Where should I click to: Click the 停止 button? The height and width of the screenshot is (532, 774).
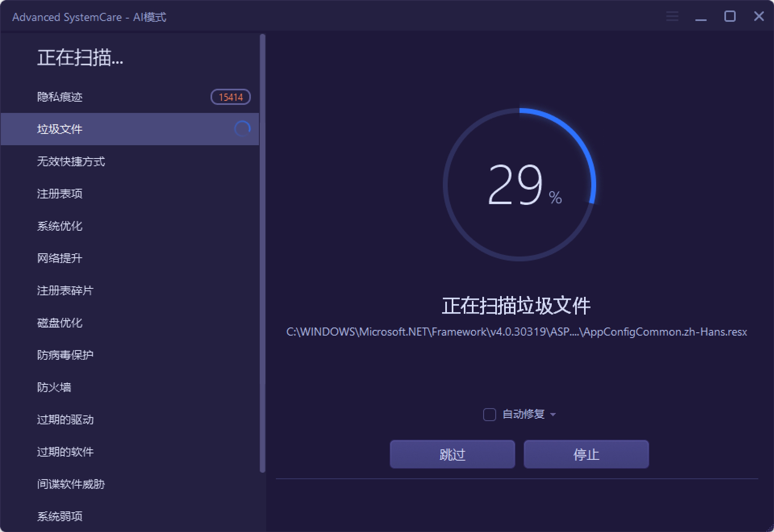click(586, 454)
